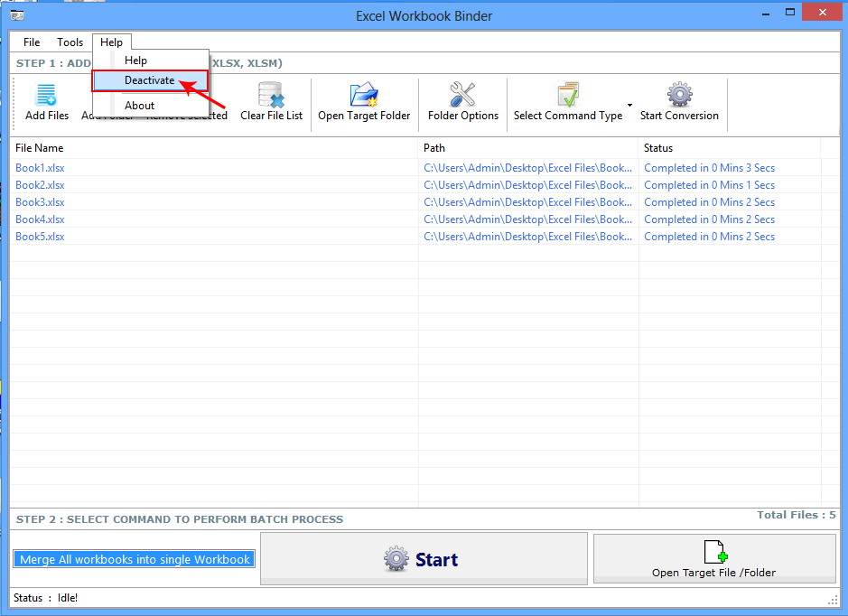The height and width of the screenshot is (616, 848).
Task: Click 'Status : Idle!' in status bar
Action: 45,598
